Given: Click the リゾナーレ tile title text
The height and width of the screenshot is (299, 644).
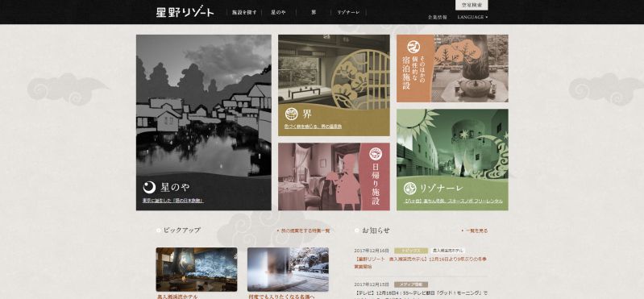Looking at the screenshot, I should point(441,189).
